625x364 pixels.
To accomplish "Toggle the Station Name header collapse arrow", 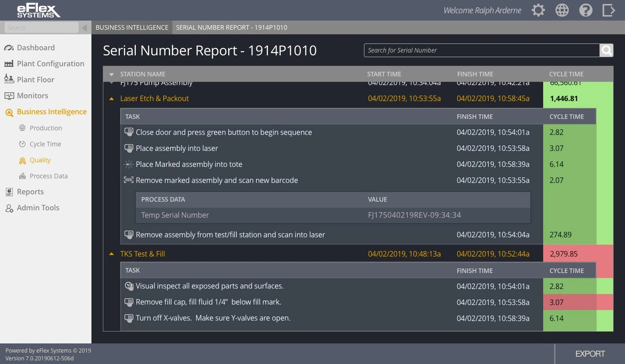I will [112, 75].
